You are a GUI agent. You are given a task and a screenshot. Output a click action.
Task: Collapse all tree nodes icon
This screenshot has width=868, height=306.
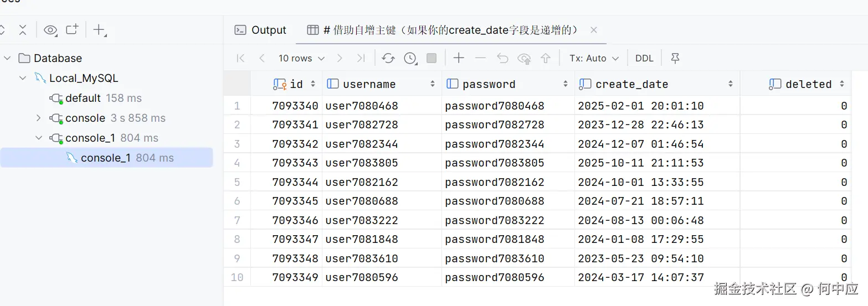pos(23,30)
